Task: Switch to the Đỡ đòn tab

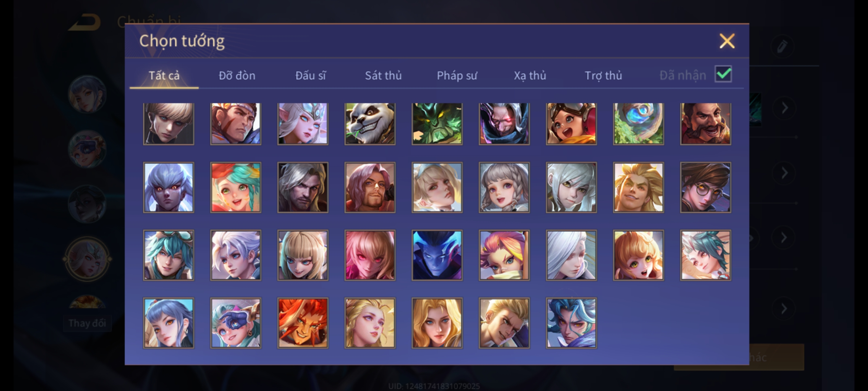Action: [237, 75]
